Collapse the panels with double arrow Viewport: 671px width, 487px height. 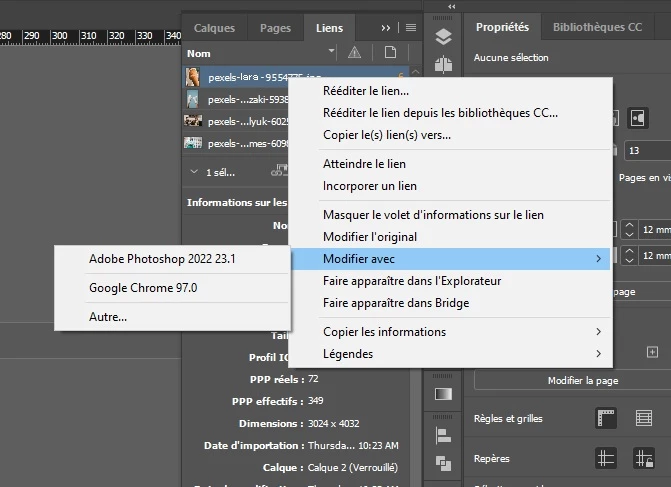pyautogui.click(x=451, y=6)
